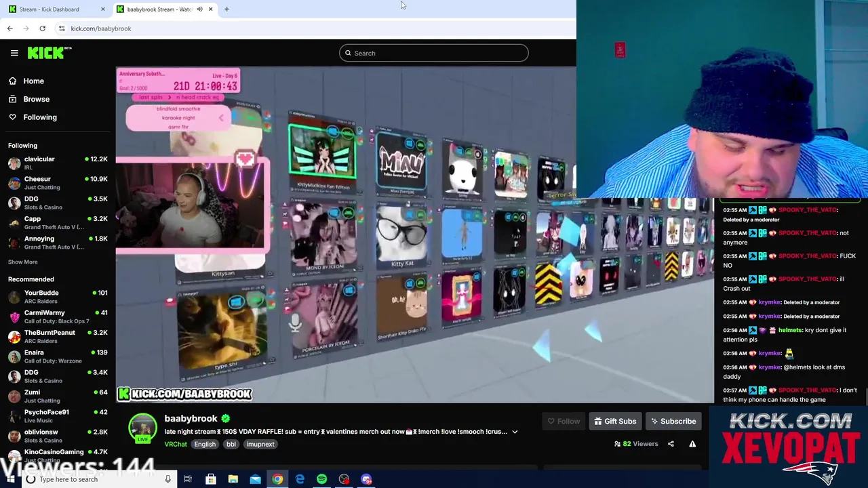Screen dimensions: 868x488
Task: Switch to Chrome on the taskbar
Action: coord(277,479)
